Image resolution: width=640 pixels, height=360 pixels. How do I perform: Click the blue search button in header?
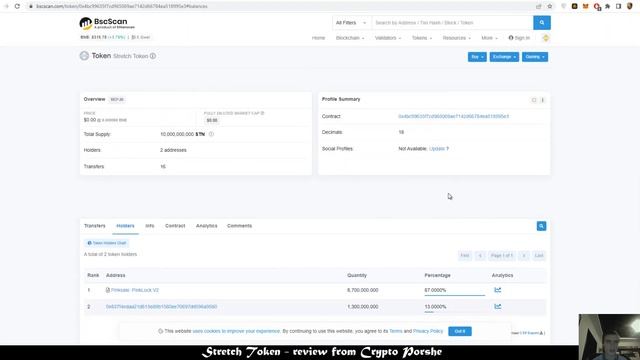click(542, 23)
